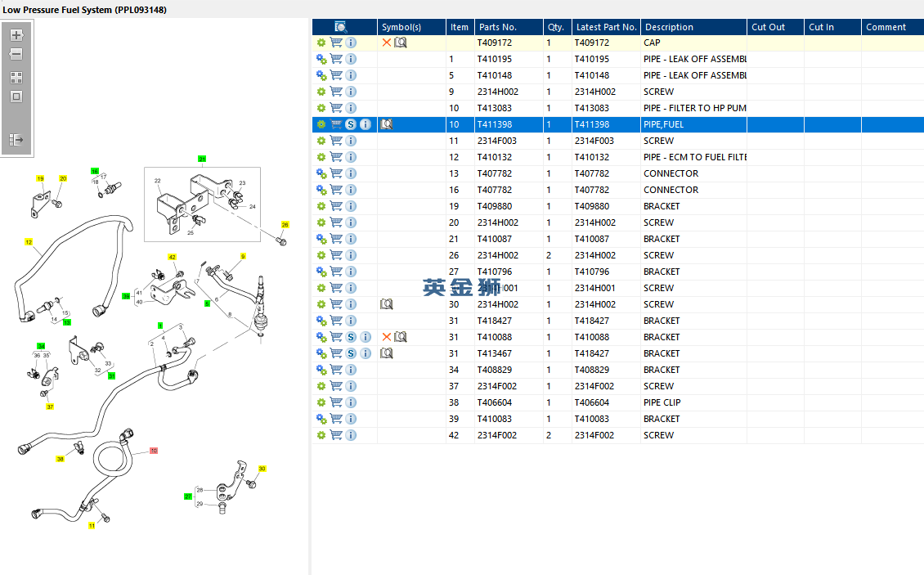The image size is (924, 575).
Task: Add item 11 screw 2314F003 to cart
Action: [x=336, y=141]
